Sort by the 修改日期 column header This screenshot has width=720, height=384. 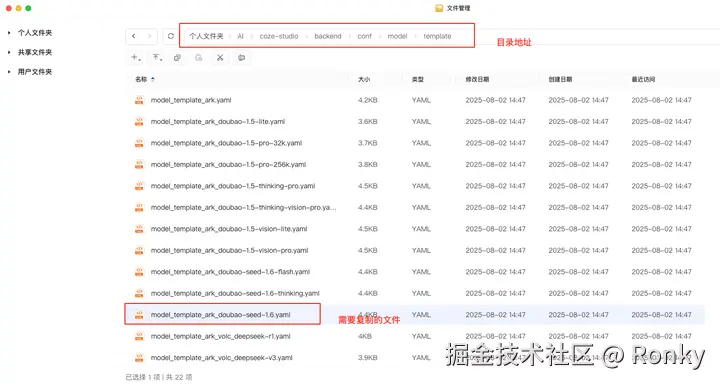[x=477, y=79]
